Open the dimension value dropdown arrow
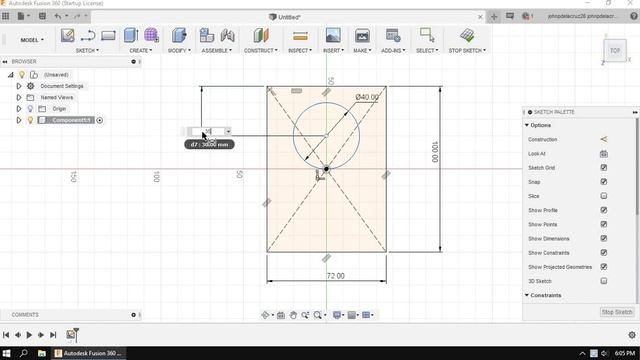The height and width of the screenshot is (360, 640). 228,131
